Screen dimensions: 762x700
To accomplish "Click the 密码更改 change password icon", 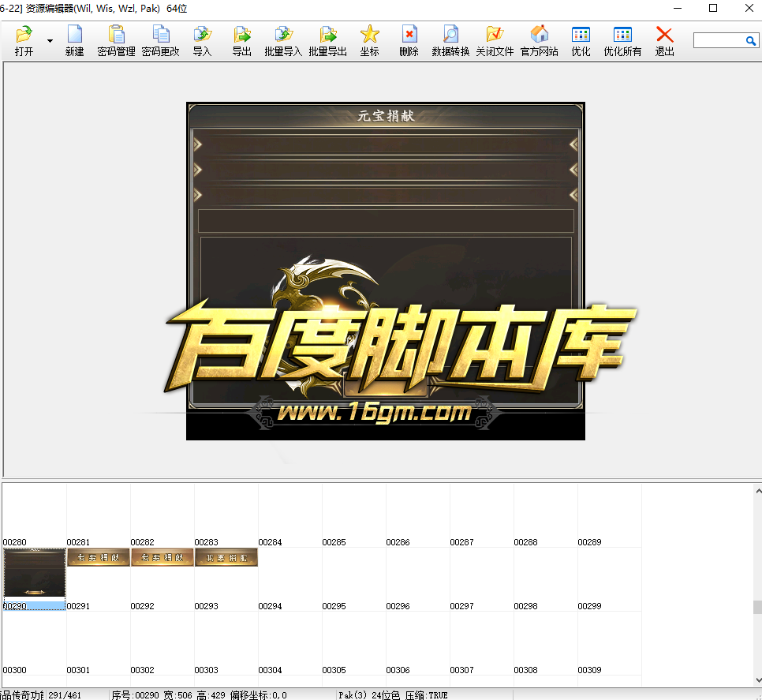I will (160, 41).
